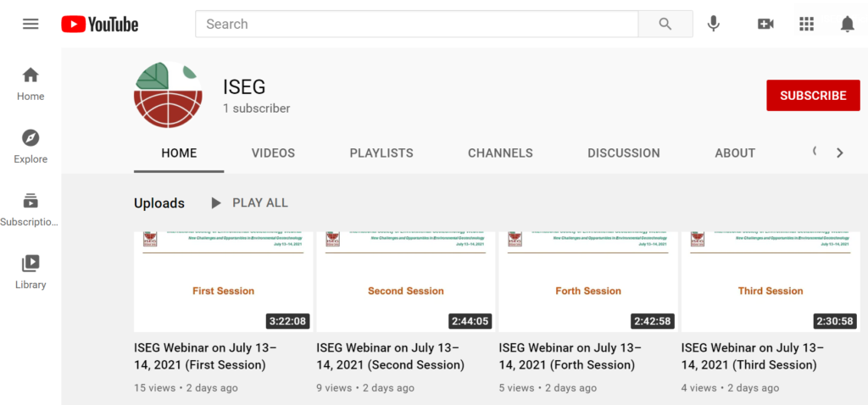Open the Third Session video thumbnail

771,281
